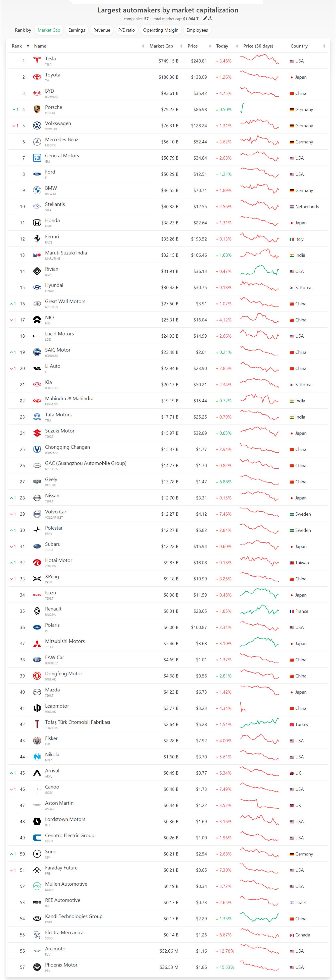
Task: Click the NIO logo icon
Action: tap(37, 320)
